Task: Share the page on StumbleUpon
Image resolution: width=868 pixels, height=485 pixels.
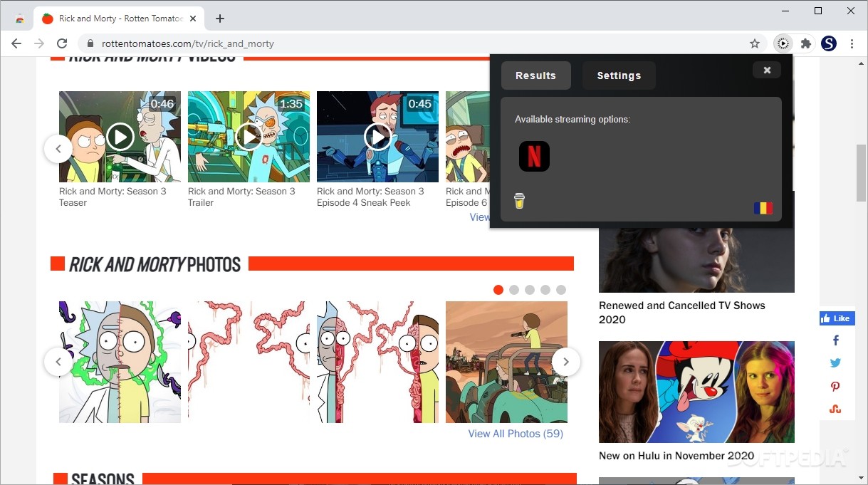Action: pos(836,409)
